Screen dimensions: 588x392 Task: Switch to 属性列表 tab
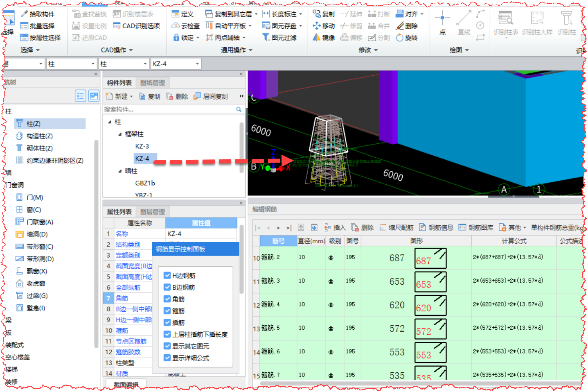tap(119, 212)
